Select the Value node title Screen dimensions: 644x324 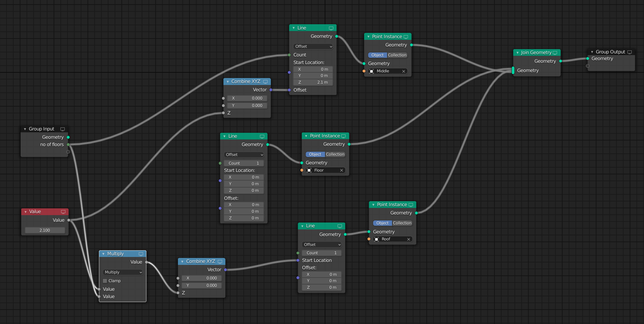point(35,212)
